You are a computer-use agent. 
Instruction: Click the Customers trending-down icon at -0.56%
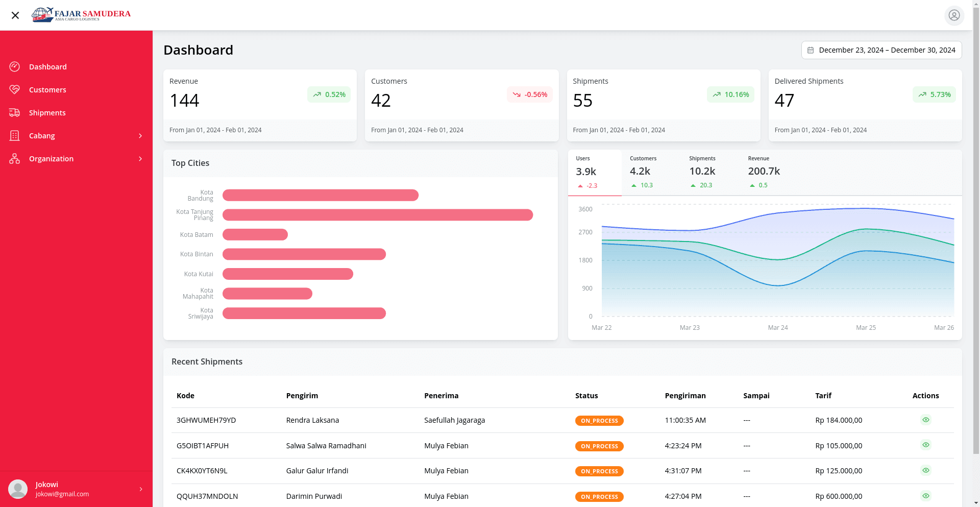coord(517,94)
